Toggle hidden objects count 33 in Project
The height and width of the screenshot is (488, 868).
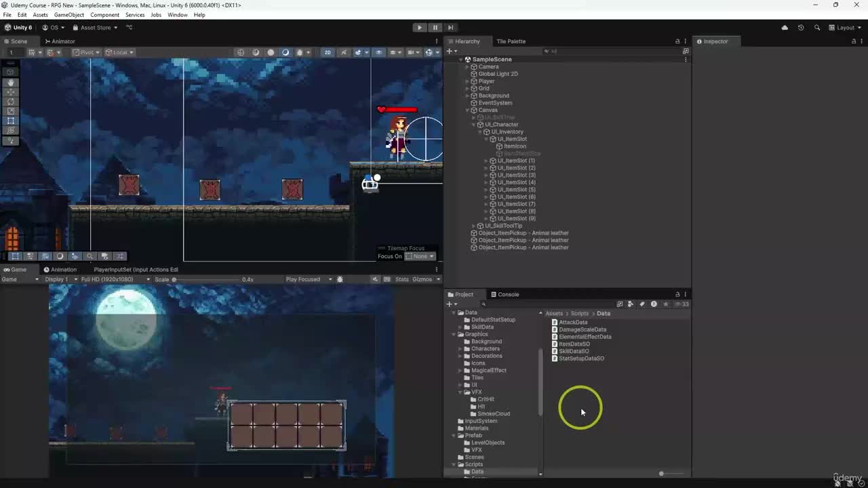(x=683, y=304)
